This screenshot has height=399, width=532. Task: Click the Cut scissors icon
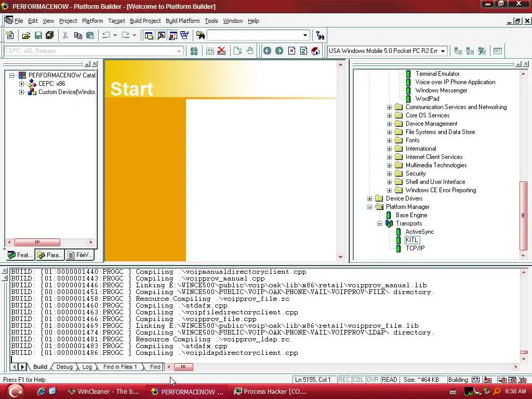[65, 35]
